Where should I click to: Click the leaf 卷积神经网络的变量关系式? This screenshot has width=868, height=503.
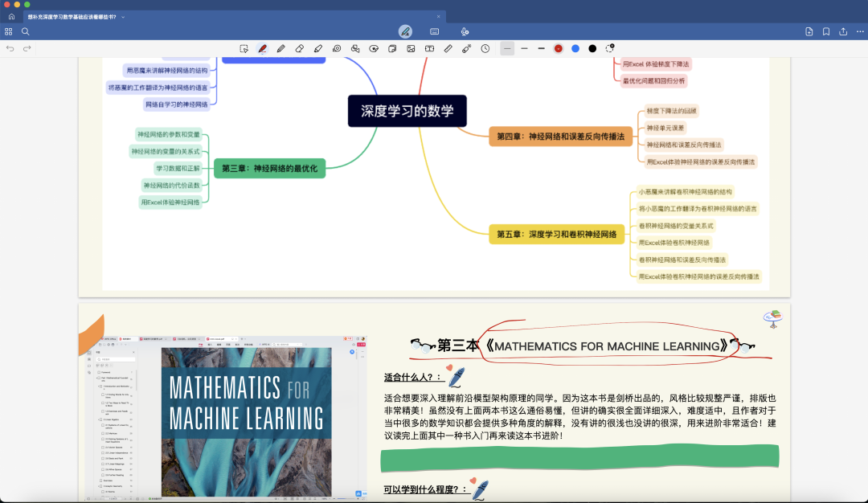tap(676, 226)
